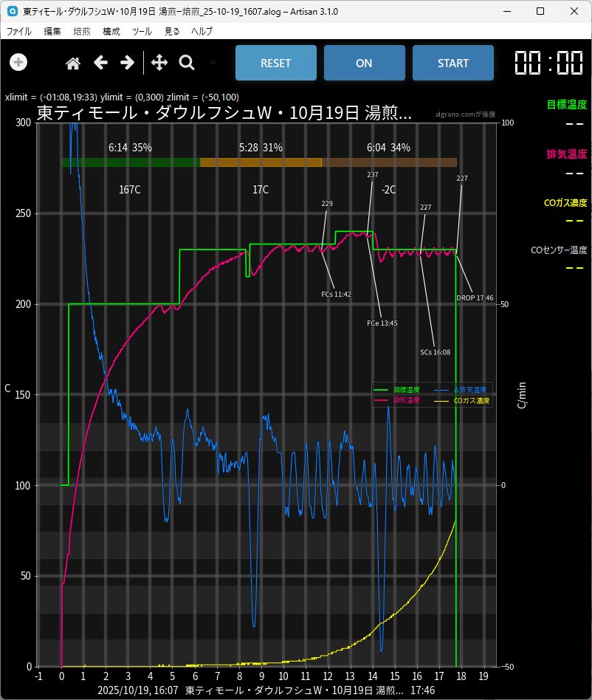Screen dimensions: 592x700
Task: Click the 排気温度 LCD label
Action: click(567, 154)
